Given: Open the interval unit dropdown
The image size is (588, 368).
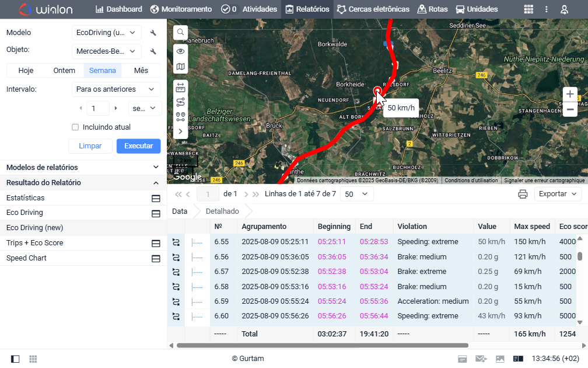Looking at the screenshot, I should (145, 109).
